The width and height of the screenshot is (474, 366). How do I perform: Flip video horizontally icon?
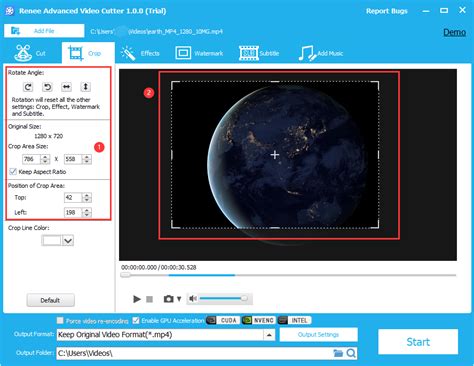(x=66, y=87)
